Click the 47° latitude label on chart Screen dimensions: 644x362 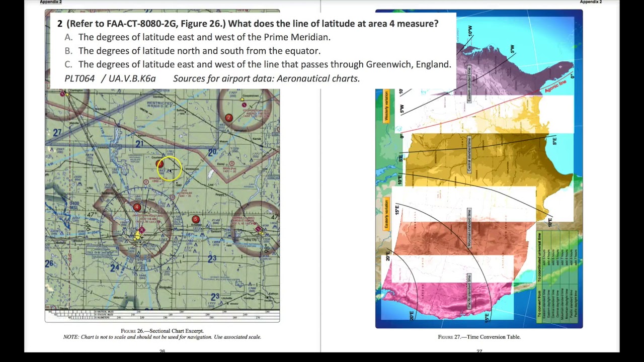point(92,215)
